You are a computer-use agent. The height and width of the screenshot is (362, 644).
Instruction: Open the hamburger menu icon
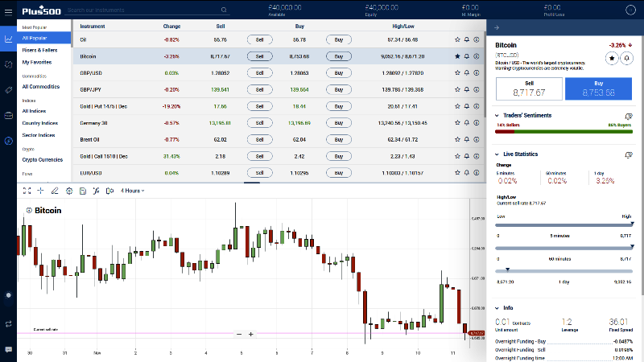8,11
